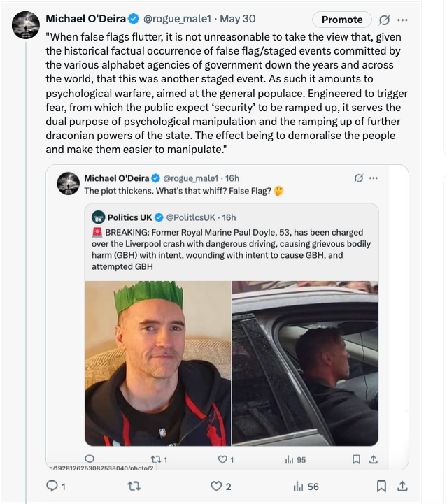The image size is (447, 504).
Task: Share the main post
Action: (402, 486)
